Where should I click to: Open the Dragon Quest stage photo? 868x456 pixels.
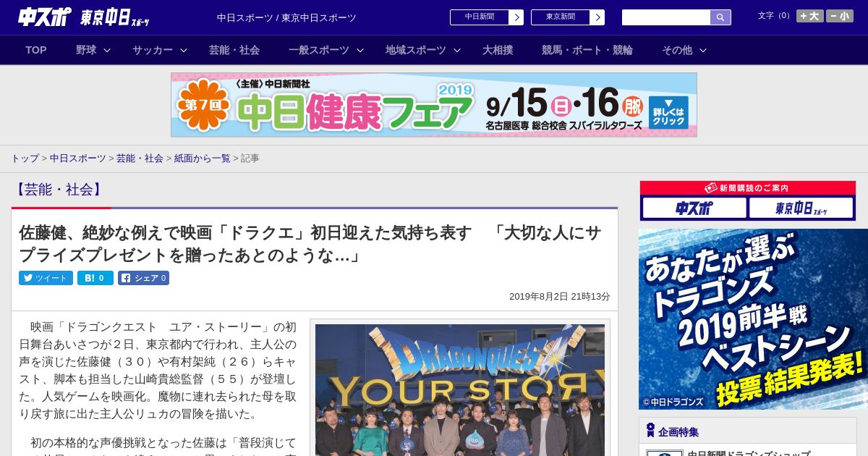[x=460, y=389]
